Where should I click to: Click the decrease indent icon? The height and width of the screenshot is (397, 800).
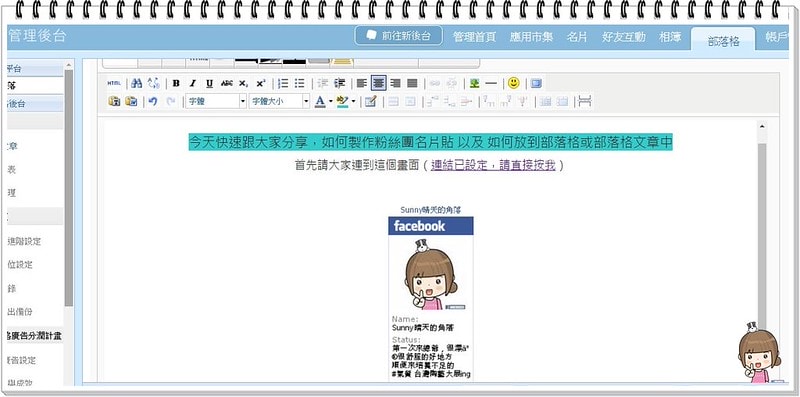click(322, 83)
